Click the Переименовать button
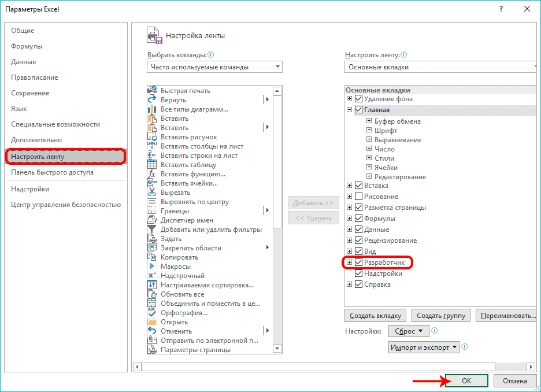The height and width of the screenshot is (392, 541). [x=506, y=316]
